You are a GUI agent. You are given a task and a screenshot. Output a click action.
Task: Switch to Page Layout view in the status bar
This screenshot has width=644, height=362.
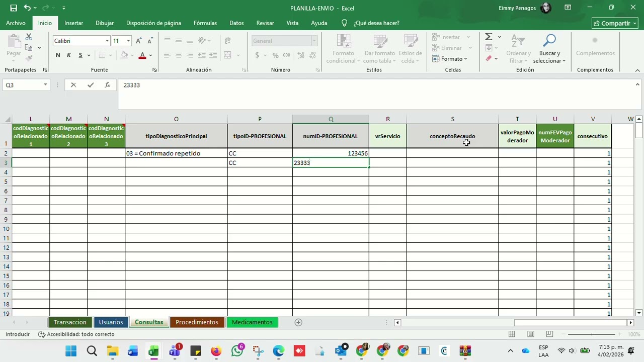coord(531,334)
